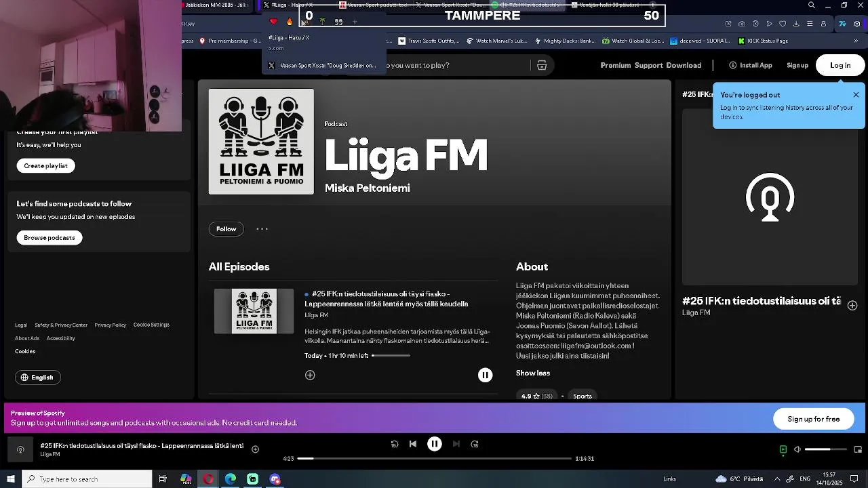Click Show less in About section
This screenshot has height=488, width=868.
point(533,373)
